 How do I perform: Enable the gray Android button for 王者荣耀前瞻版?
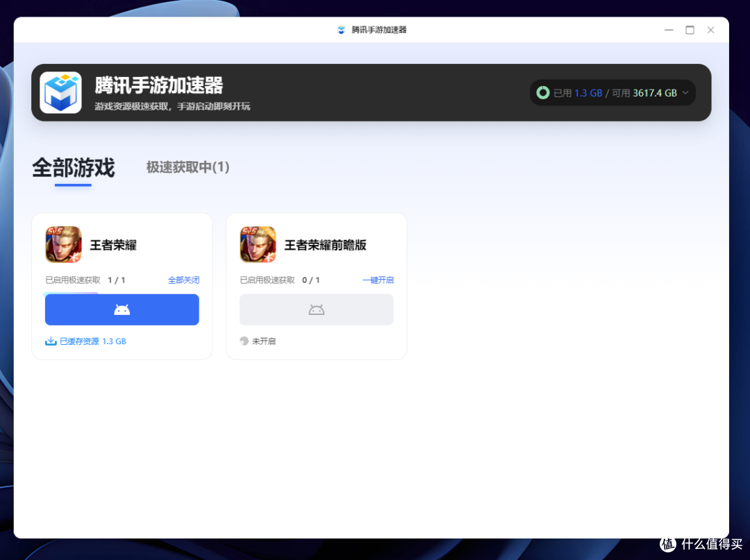coord(316,309)
